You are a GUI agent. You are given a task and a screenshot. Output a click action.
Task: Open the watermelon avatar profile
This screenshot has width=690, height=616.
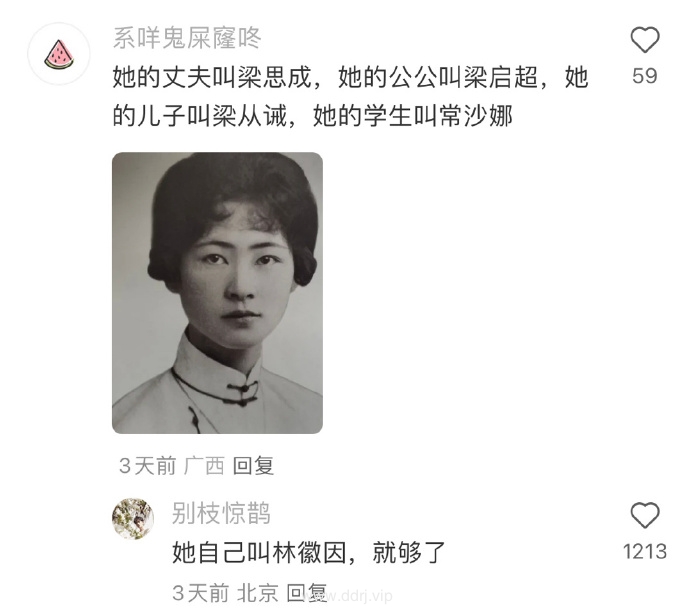point(59,54)
